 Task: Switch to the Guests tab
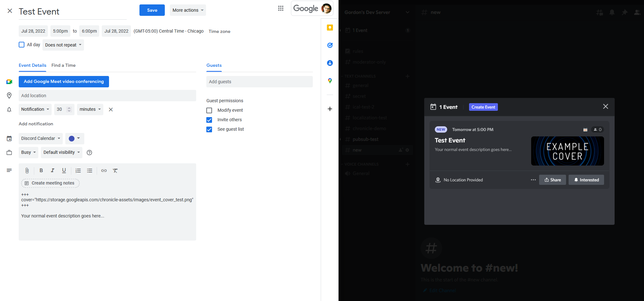tap(214, 65)
